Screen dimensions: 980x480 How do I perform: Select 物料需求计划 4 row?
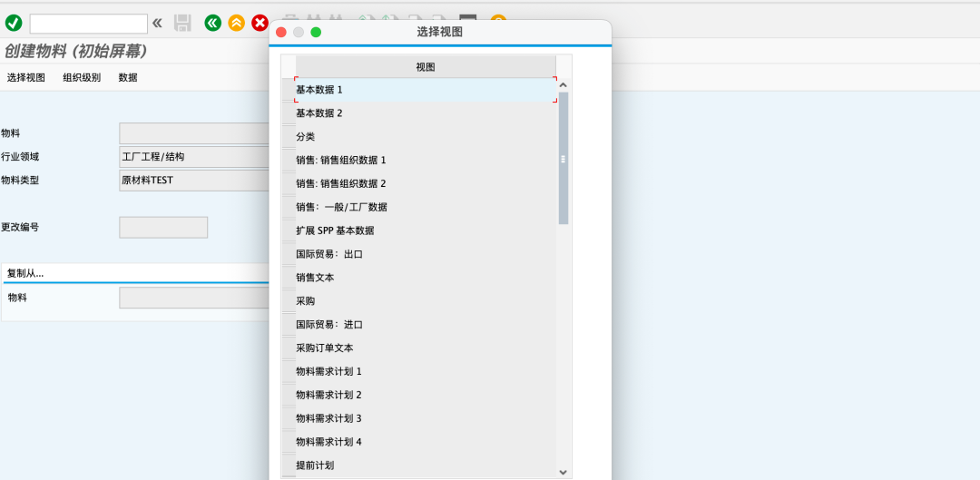click(426, 442)
